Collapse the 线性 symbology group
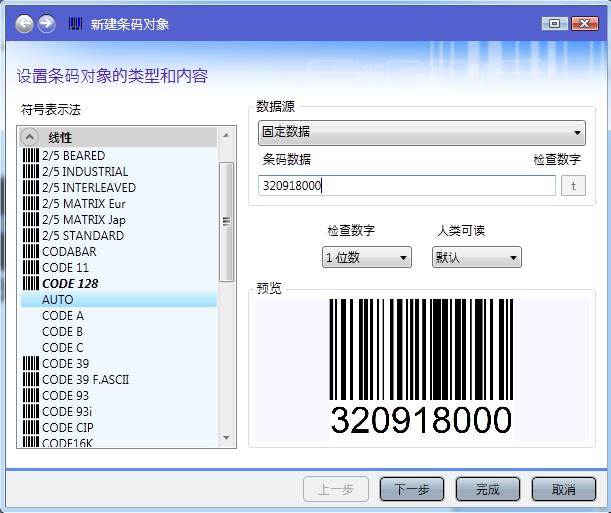The width and height of the screenshot is (611, 513). click(x=30, y=137)
